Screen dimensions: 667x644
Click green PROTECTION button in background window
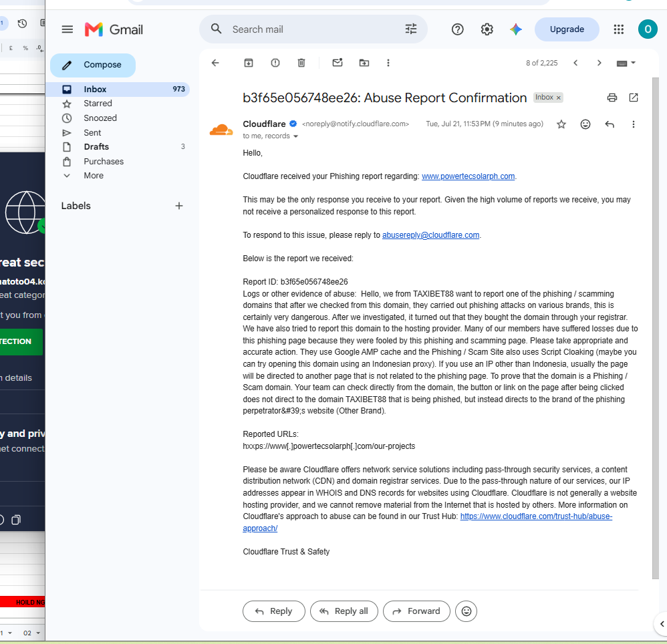coord(21,341)
